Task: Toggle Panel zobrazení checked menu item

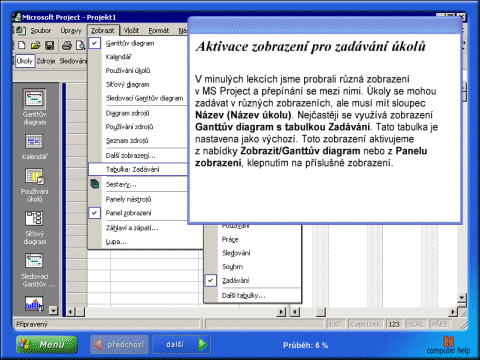Action: (145, 213)
